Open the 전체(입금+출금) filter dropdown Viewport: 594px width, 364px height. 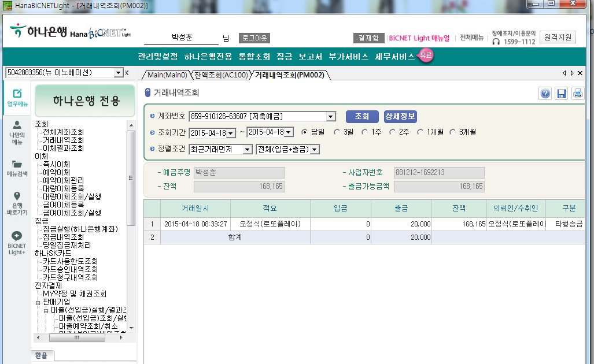pyautogui.click(x=315, y=150)
